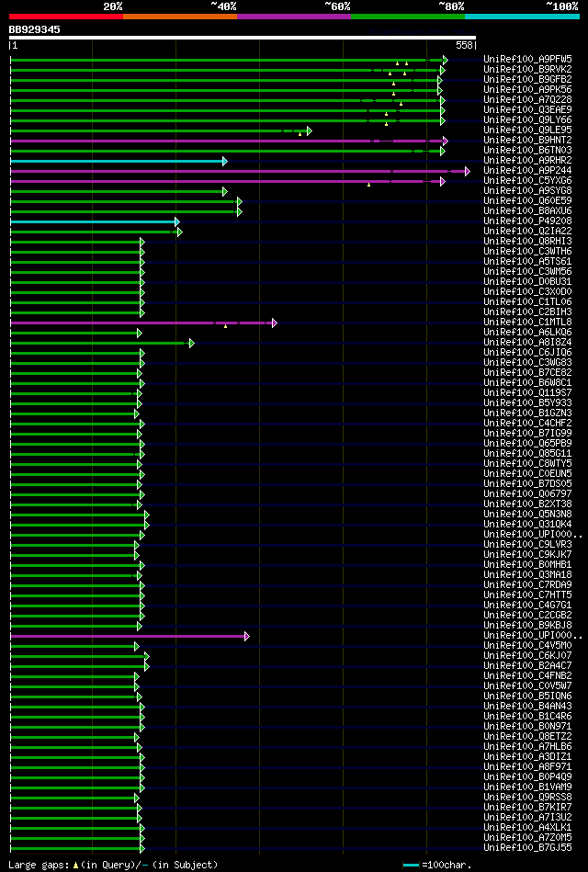588x872 pixels.
Task: Click the arrowhead ending the P49208 alignment
Action: pos(177,221)
